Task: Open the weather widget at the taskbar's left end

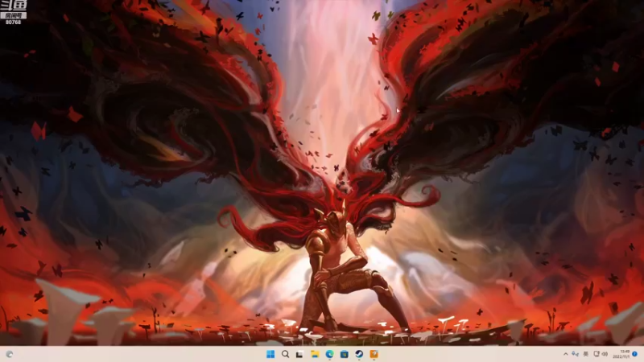Action: pyautogui.click(x=9, y=354)
